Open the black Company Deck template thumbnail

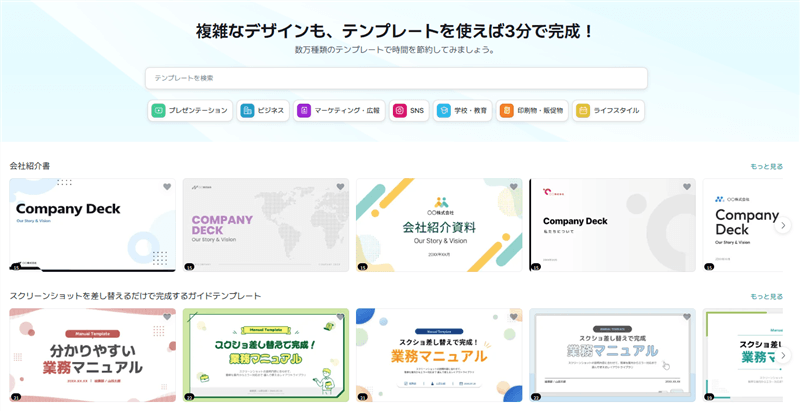point(92,225)
